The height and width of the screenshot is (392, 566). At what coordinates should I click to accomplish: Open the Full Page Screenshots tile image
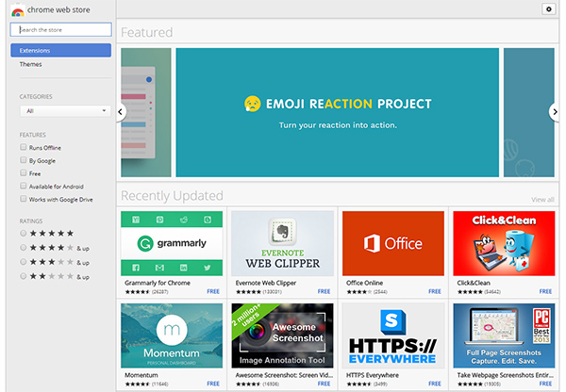click(504, 335)
